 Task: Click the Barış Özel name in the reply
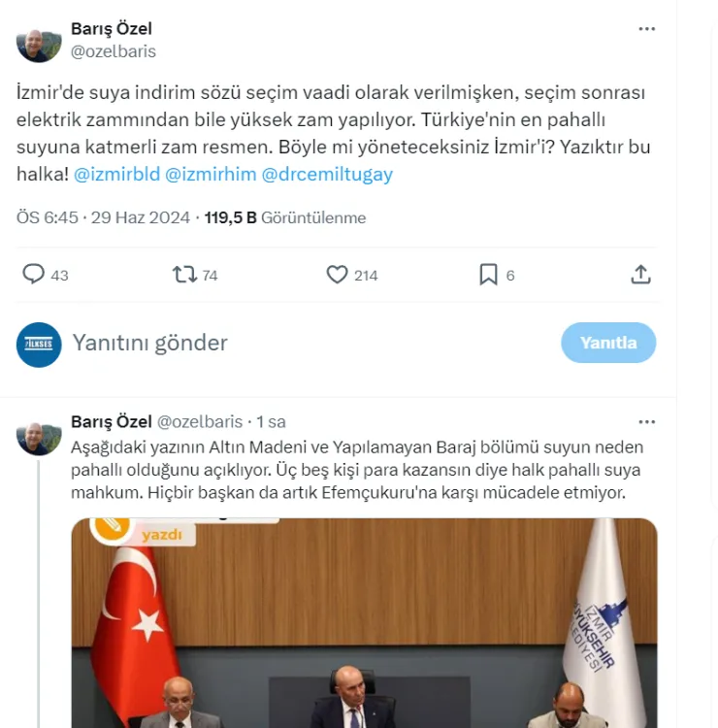coord(112,421)
